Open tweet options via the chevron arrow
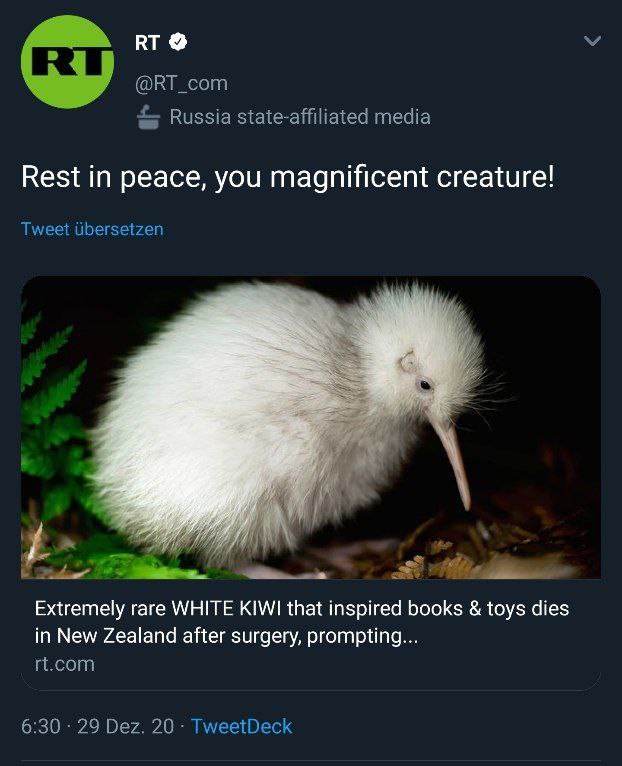622x766 pixels. [592, 41]
